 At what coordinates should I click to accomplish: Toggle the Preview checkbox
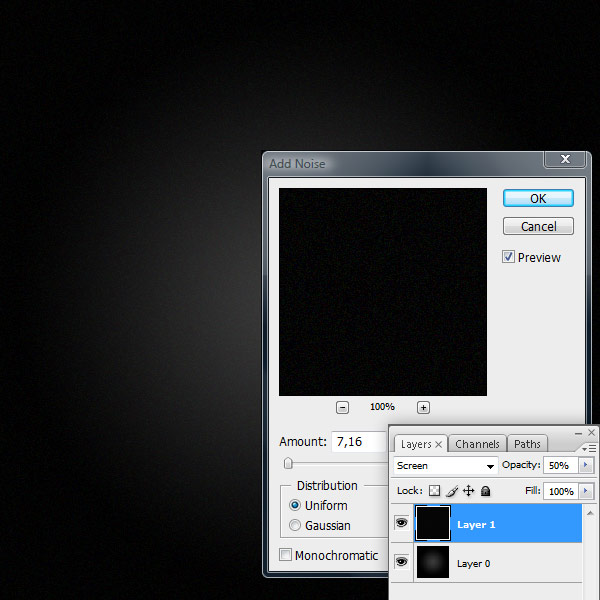pyautogui.click(x=508, y=257)
